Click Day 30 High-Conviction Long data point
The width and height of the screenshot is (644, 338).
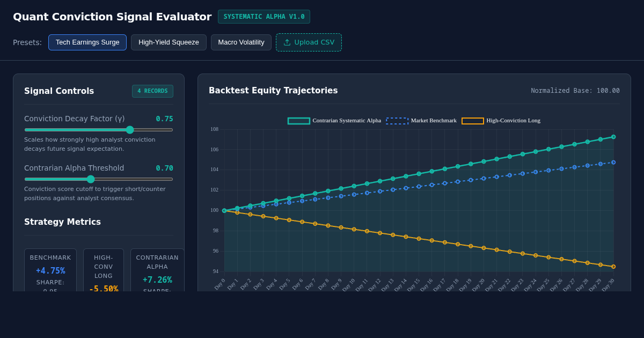click(x=613, y=267)
